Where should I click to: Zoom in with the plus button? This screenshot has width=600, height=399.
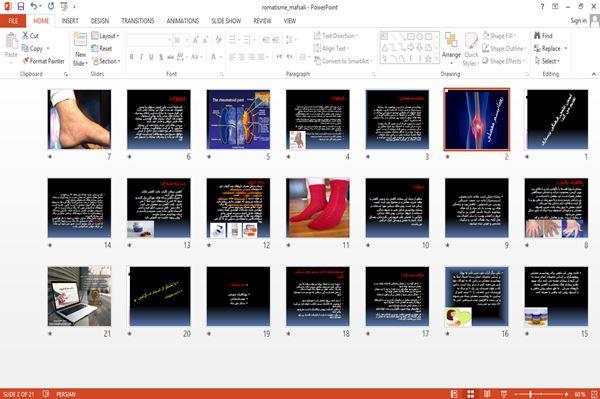(566, 394)
